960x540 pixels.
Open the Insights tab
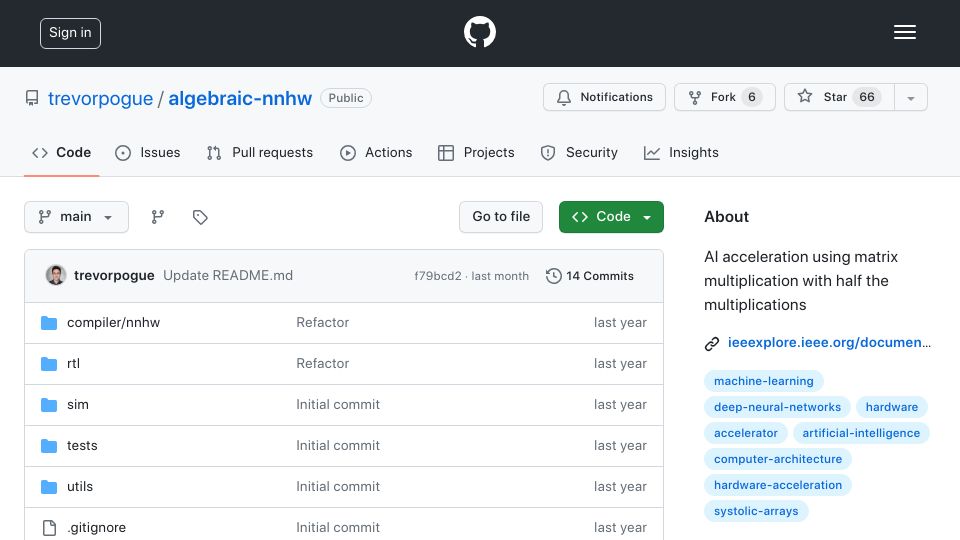(681, 152)
